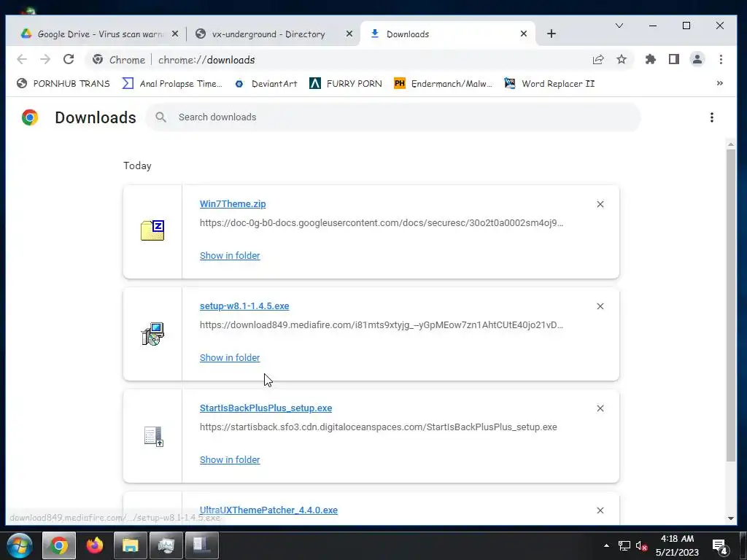
Task: Show setup-w8.1-1.4.5.exe in folder
Action: pos(230,357)
